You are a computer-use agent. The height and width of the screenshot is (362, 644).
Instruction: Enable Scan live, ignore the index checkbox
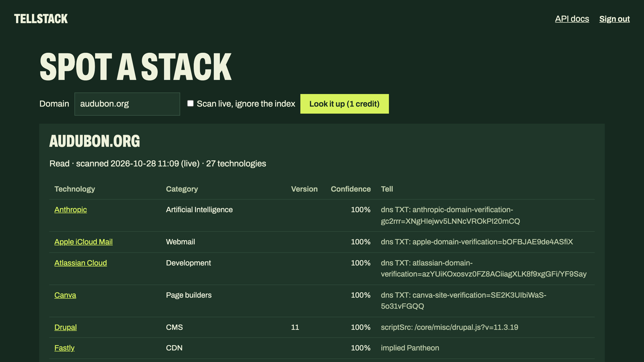tap(190, 103)
